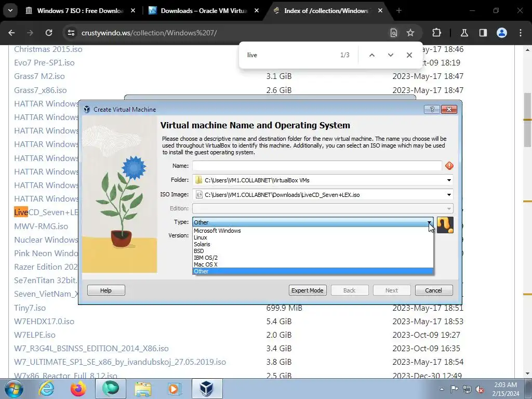
Task: Choose Linux from the Type list
Action: coord(313,237)
